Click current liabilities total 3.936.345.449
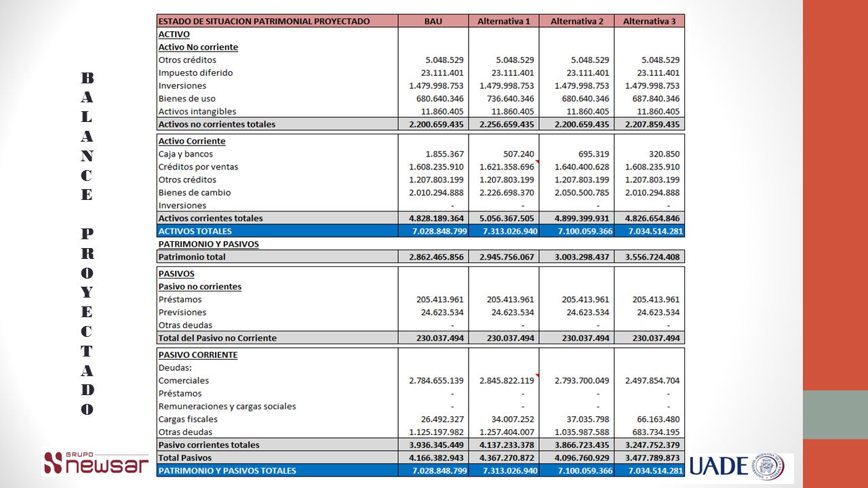The width and height of the screenshot is (868, 488). (x=437, y=445)
